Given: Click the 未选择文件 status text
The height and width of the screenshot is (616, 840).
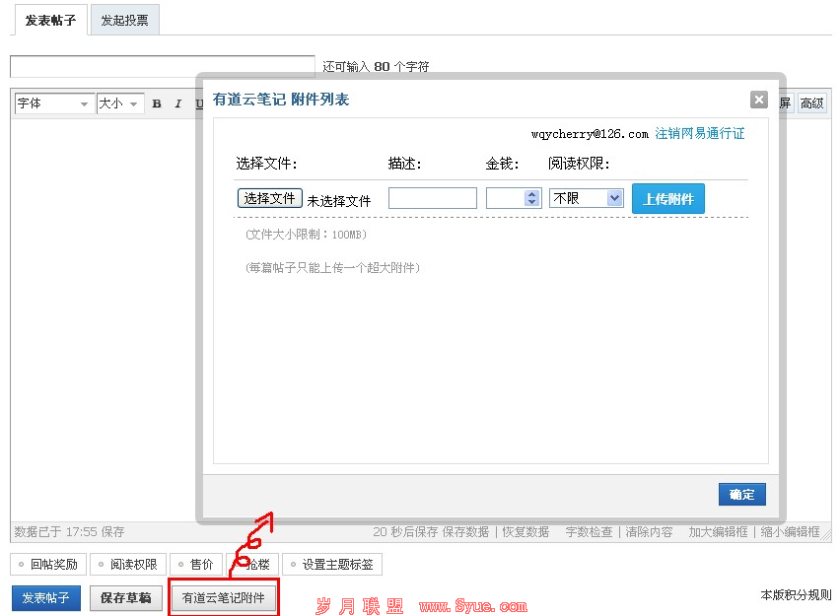Looking at the screenshot, I should 338,201.
